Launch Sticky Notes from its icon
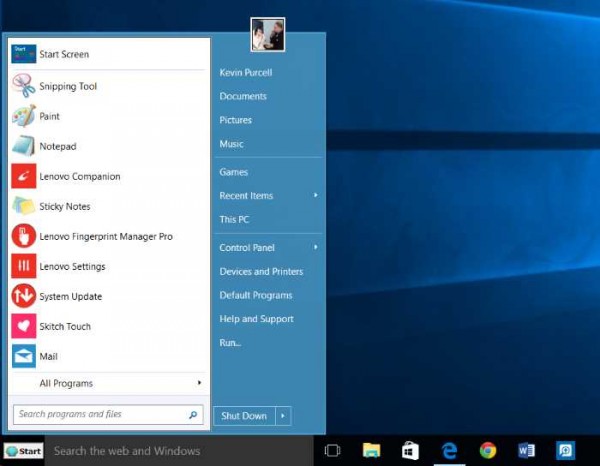Screen dimensions: 600x466 coord(24,206)
